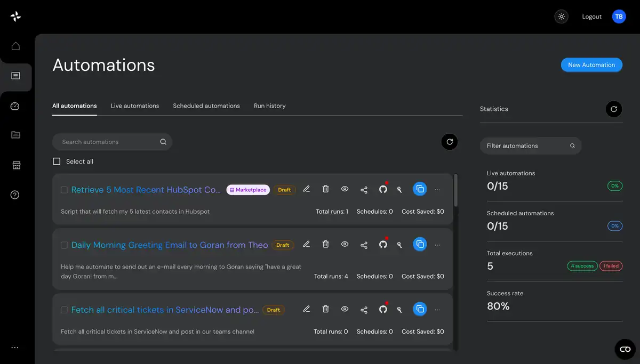Click the GitHub icon on HubSpot automation
Image resolution: width=640 pixels, height=364 pixels.
click(x=383, y=189)
